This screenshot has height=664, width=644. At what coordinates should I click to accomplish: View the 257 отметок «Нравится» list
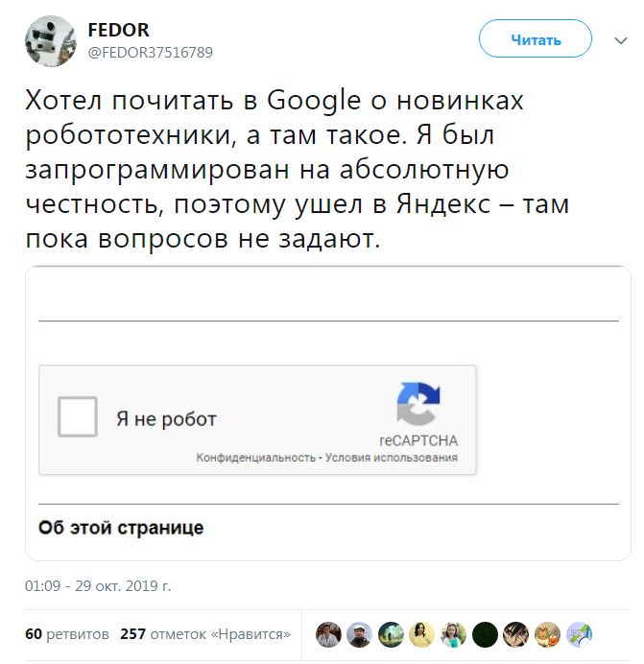point(205,634)
